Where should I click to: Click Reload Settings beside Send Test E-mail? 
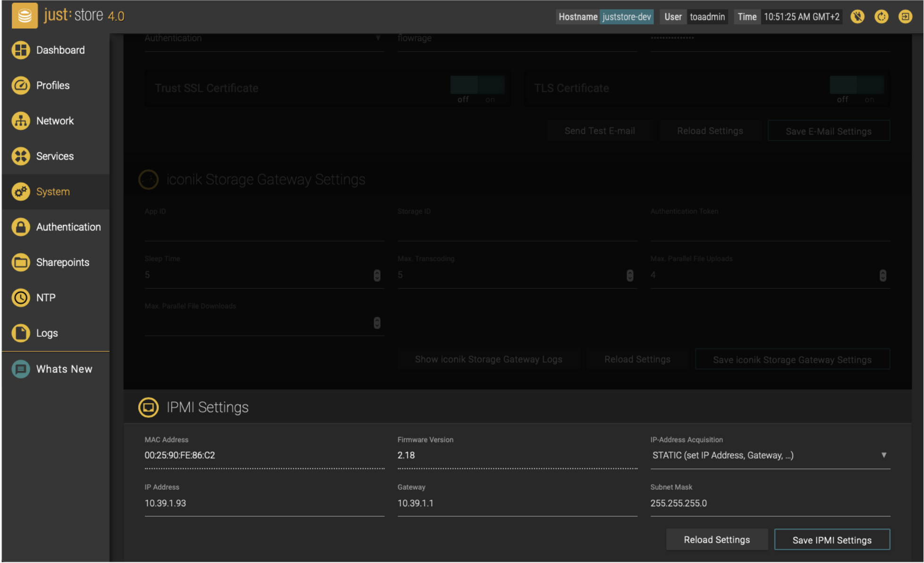710,131
